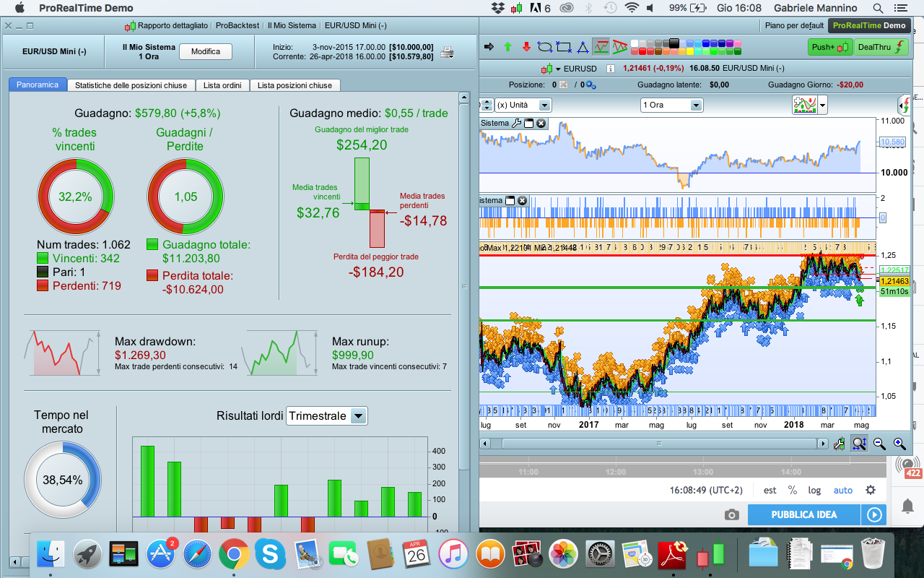
Task: Select the red triangle pattern tool
Action: (x=619, y=47)
